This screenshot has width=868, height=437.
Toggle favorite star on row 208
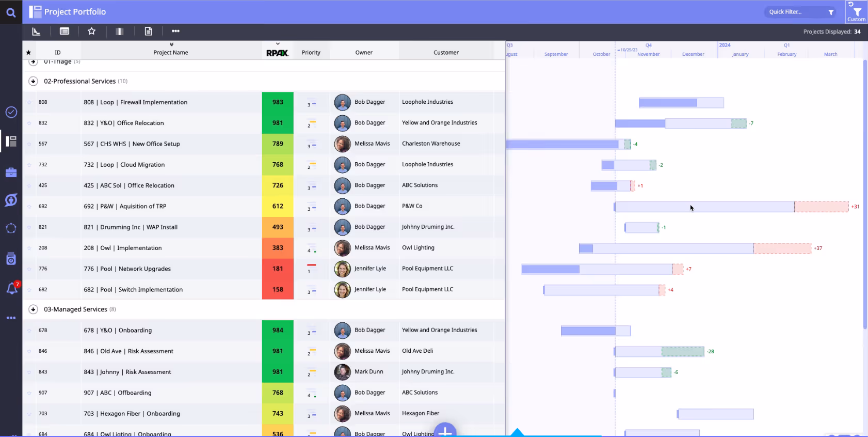coord(29,248)
